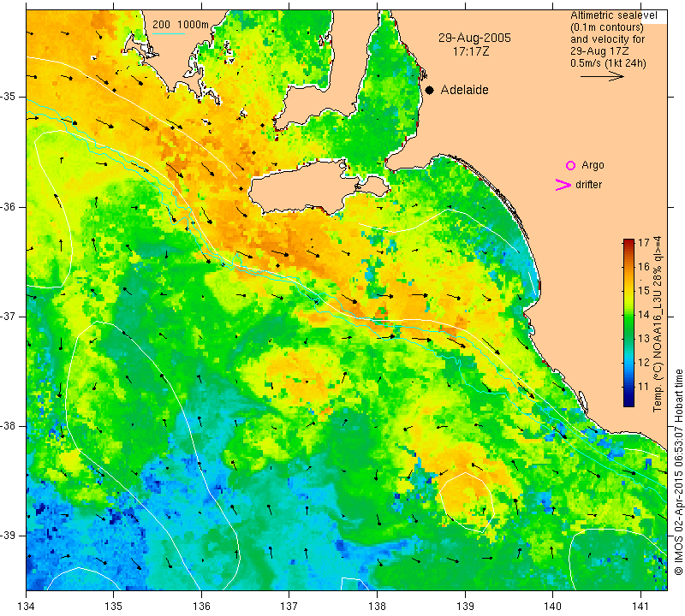Click the temperature color bar scale
The height and width of the screenshot is (616, 685).
click(x=628, y=323)
